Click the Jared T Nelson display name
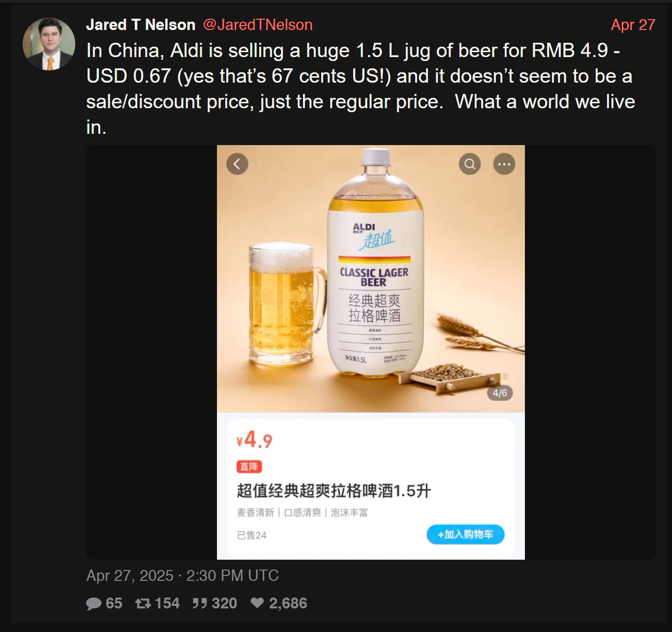Viewport: 672px width, 632px height. coord(141,25)
